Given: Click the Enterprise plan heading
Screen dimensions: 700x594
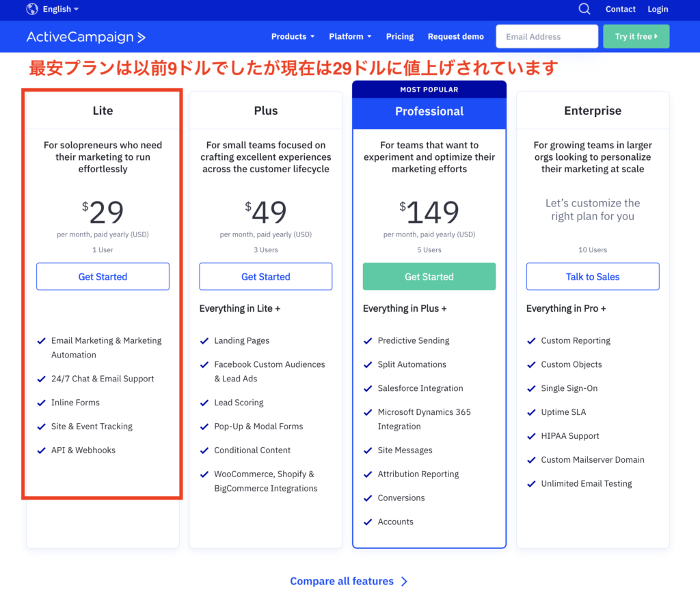Looking at the screenshot, I should coord(593,111).
